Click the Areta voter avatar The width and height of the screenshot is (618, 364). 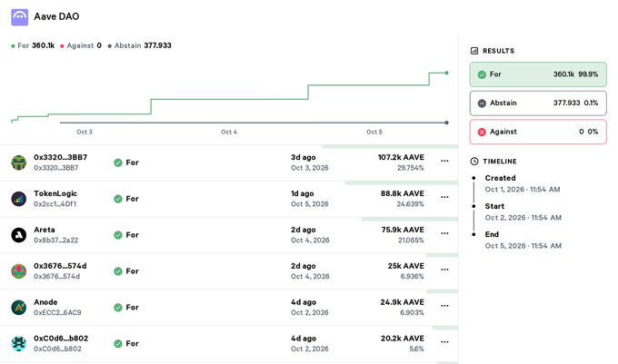click(x=19, y=235)
